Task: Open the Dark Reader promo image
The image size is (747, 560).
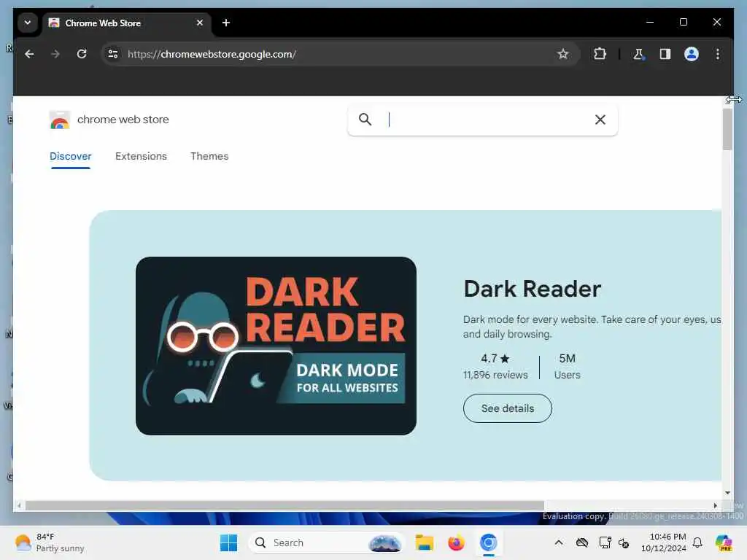Action: coord(276,346)
